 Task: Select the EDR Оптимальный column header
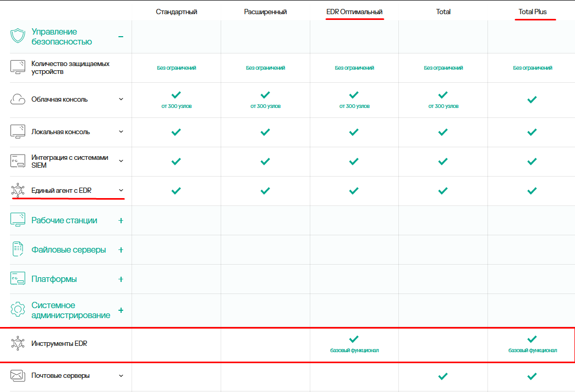pyautogui.click(x=354, y=12)
